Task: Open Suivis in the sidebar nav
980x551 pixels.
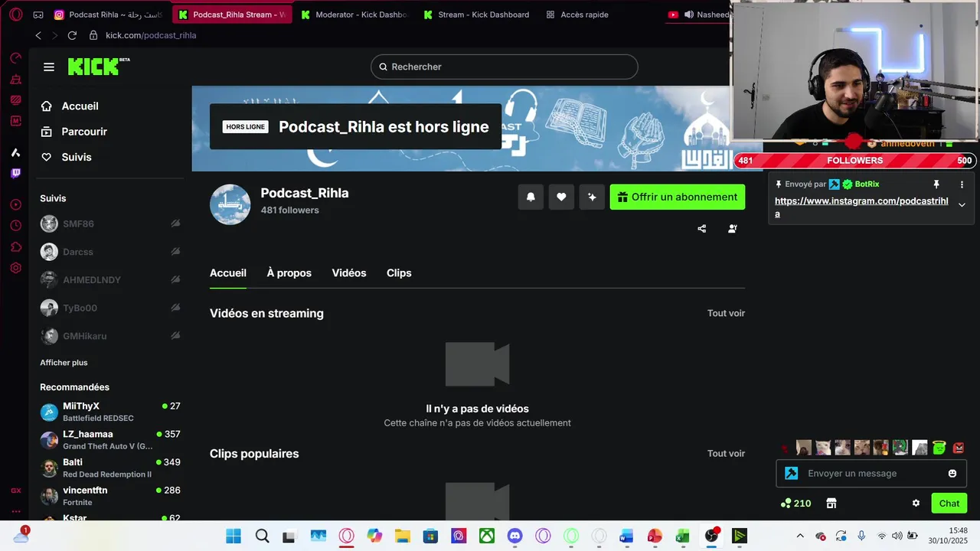Action: coord(67,157)
